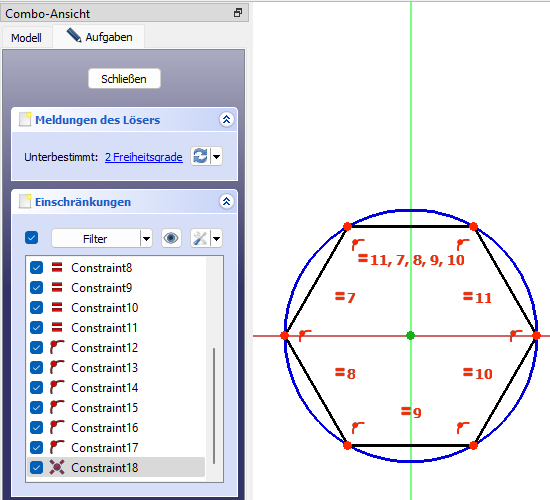Collapse the Meldungen des Lösers section

(227, 120)
